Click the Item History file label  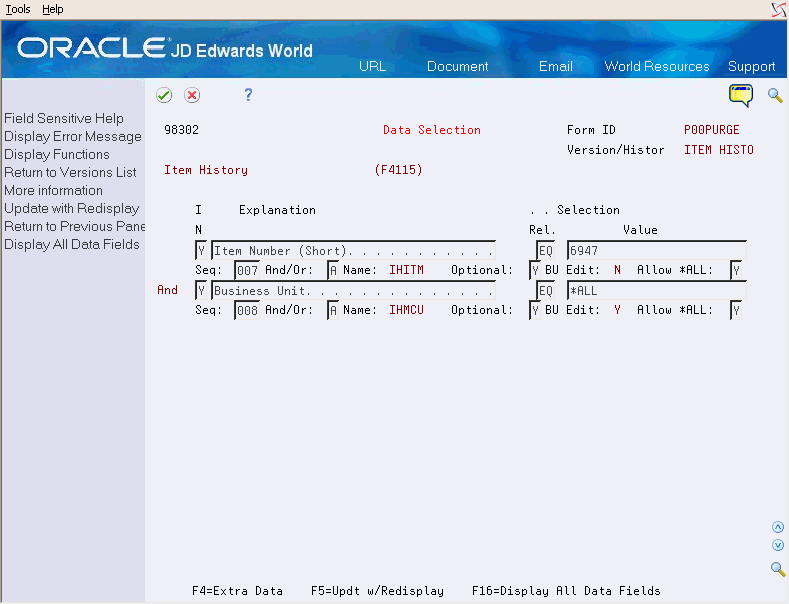[206, 170]
